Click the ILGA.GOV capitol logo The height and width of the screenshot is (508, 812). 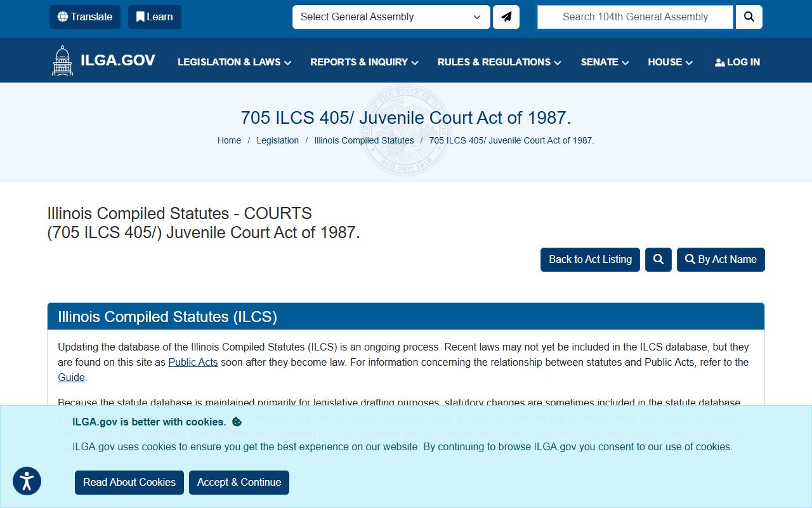(103, 61)
